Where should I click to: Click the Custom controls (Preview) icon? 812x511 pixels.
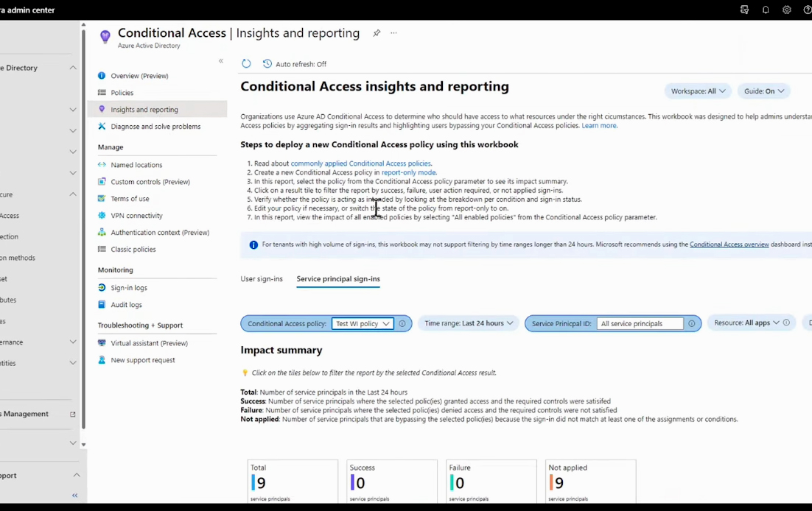coord(102,182)
